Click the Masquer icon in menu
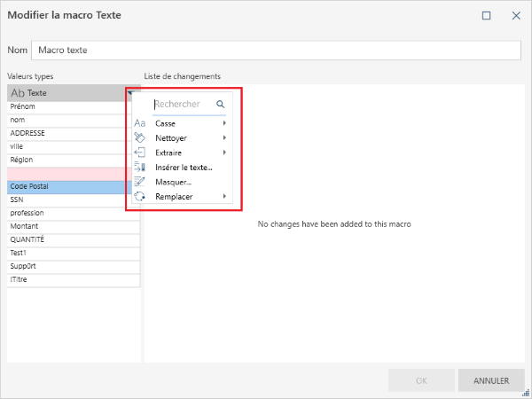The height and width of the screenshot is (399, 532). (139, 182)
